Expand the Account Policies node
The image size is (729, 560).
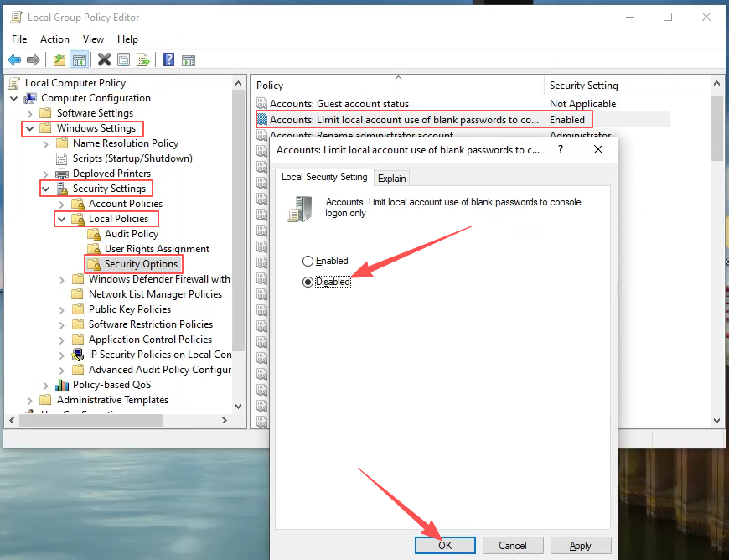[x=61, y=205]
